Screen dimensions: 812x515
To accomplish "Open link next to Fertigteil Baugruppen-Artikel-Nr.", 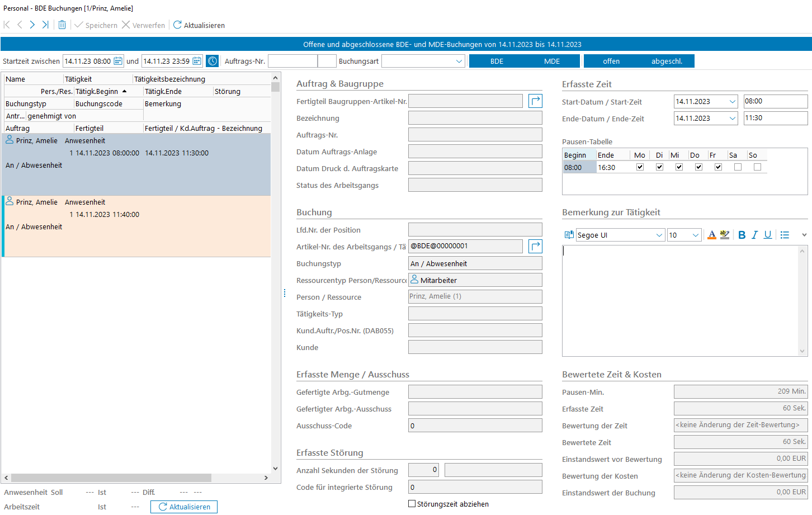I will [x=535, y=101].
